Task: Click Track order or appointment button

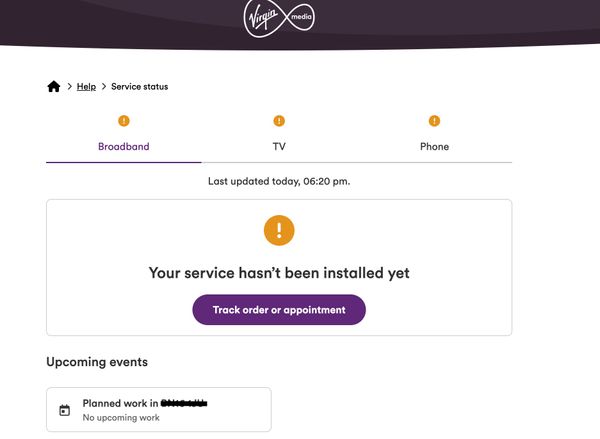Action: (279, 310)
